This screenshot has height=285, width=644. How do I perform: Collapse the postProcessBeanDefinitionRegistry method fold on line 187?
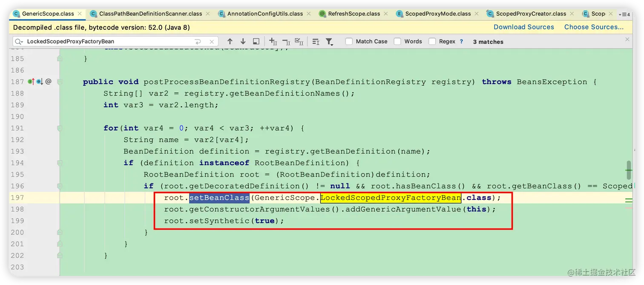pyautogui.click(x=60, y=82)
